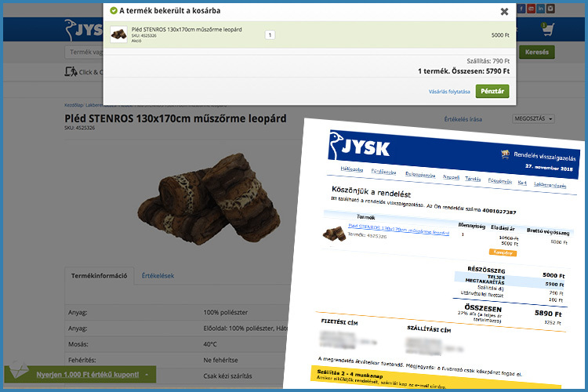Click the SKU: 4525326 under page title

pos(79,128)
